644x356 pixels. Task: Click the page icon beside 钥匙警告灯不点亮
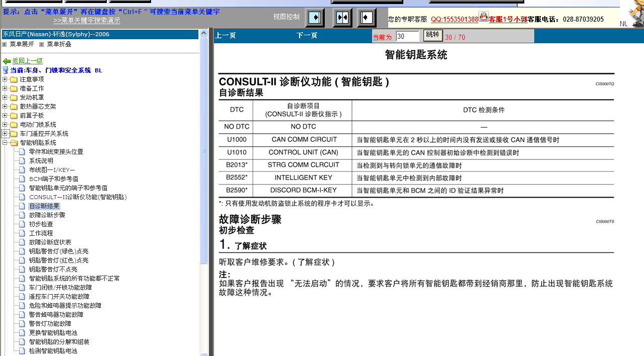[22, 270]
